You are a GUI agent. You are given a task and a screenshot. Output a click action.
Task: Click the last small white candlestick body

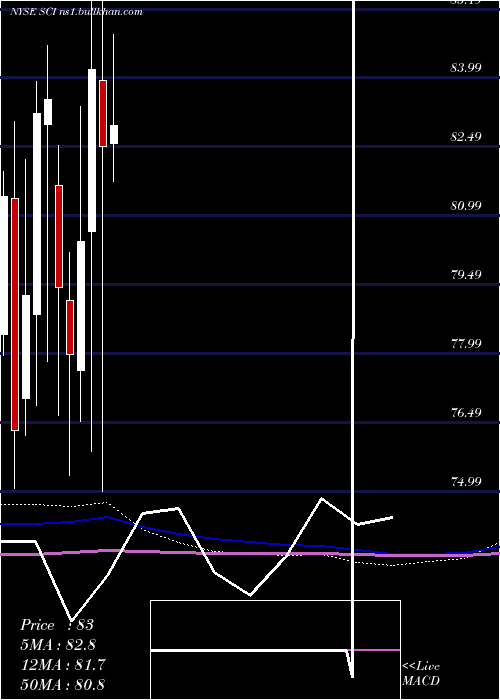coord(114,134)
